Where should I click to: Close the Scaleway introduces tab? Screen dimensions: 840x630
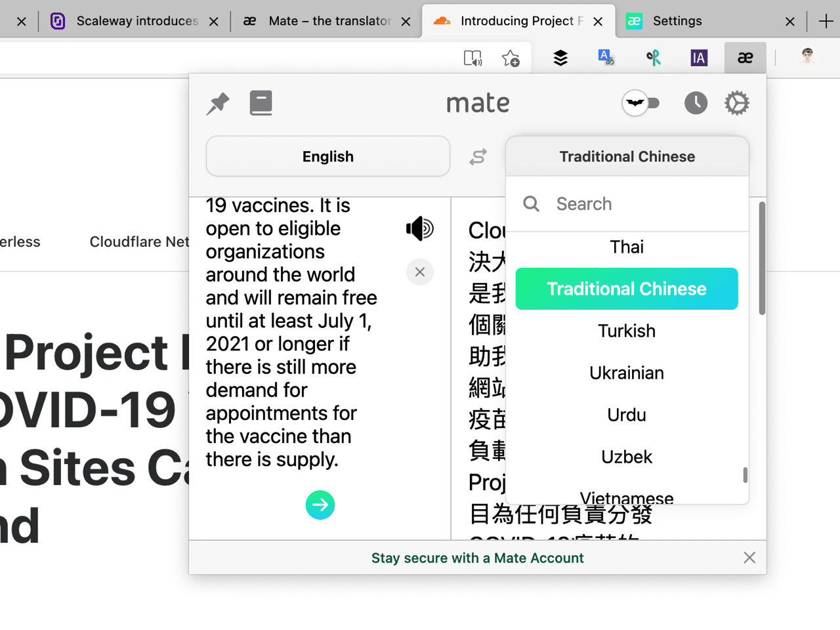213,22
